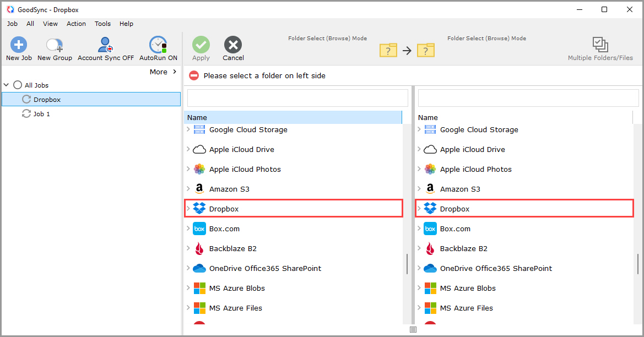This screenshot has width=644, height=337.
Task: Click Amazon S3 icon in right pane
Action: (x=430, y=189)
